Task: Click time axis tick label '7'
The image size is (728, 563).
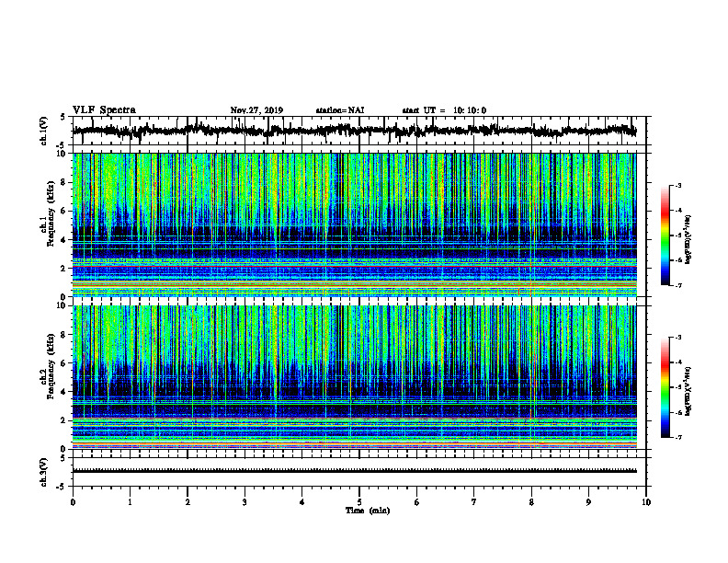Action: [474, 502]
